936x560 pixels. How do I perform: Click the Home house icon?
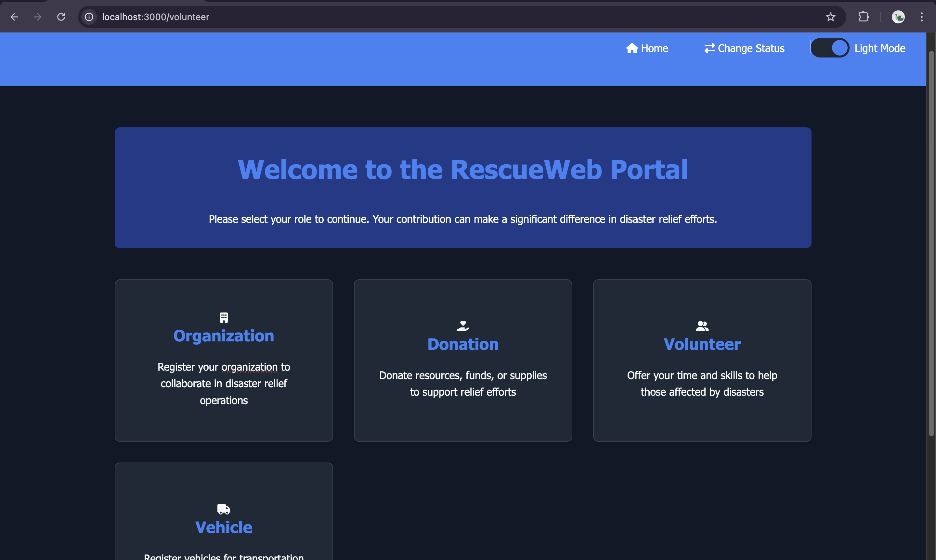(x=632, y=48)
